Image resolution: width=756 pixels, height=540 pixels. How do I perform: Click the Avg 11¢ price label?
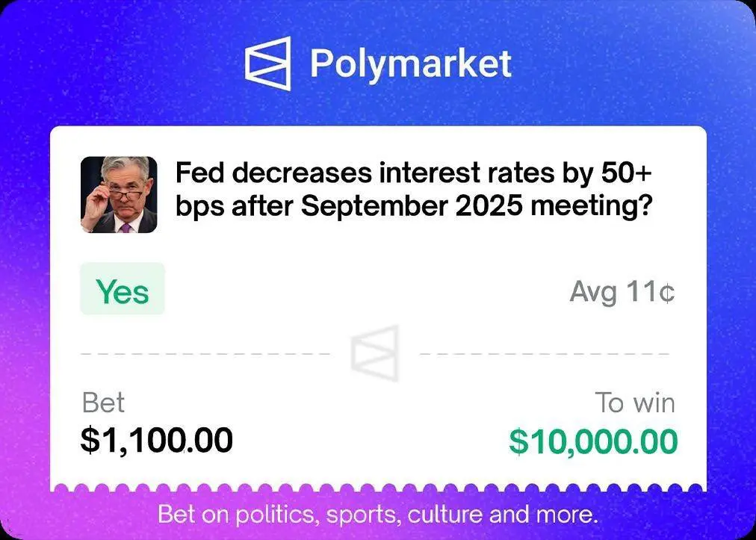click(x=622, y=292)
